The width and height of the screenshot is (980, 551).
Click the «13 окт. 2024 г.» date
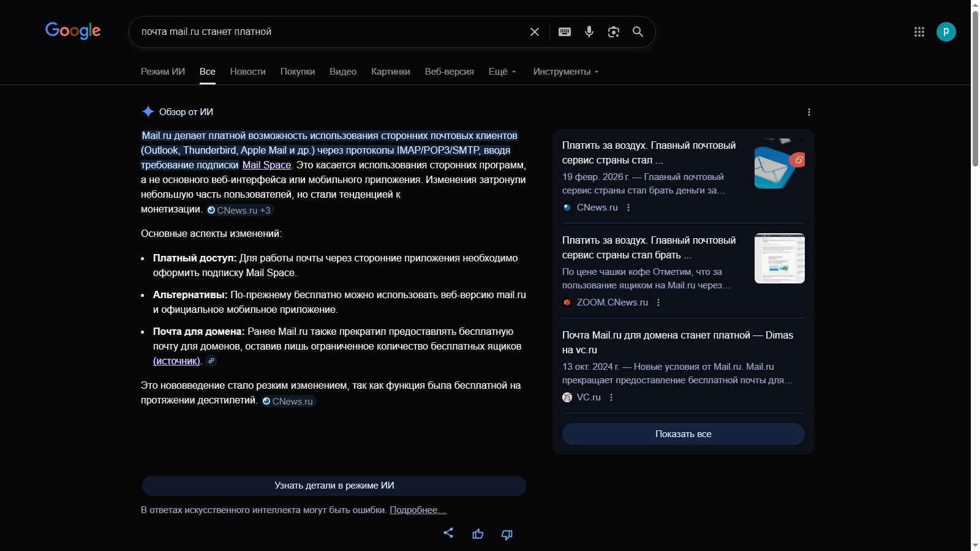(x=591, y=367)
